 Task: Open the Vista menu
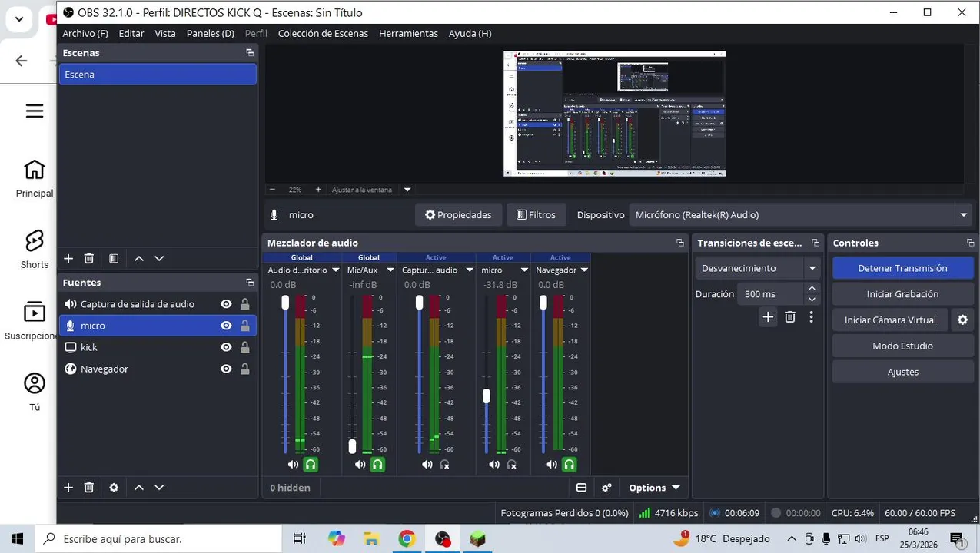click(165, 34)
